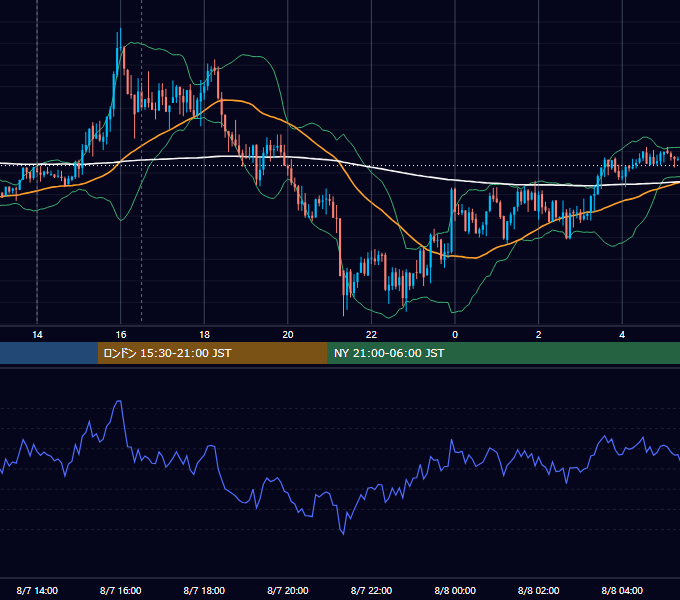The width and height of the screenshot is (680, 600).
Task: Click the 8/7 18:00 date label
Action: [x=204, y=590]
